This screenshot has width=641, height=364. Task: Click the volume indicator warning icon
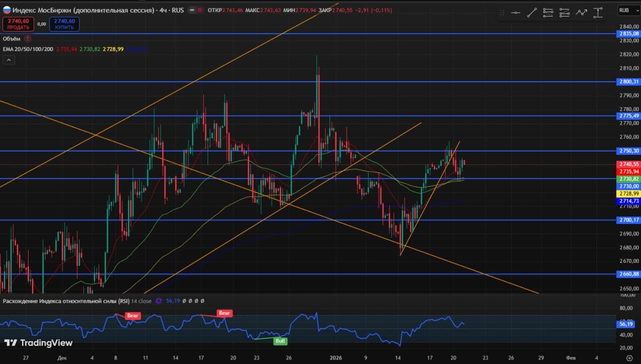click(x=28, y=39)
